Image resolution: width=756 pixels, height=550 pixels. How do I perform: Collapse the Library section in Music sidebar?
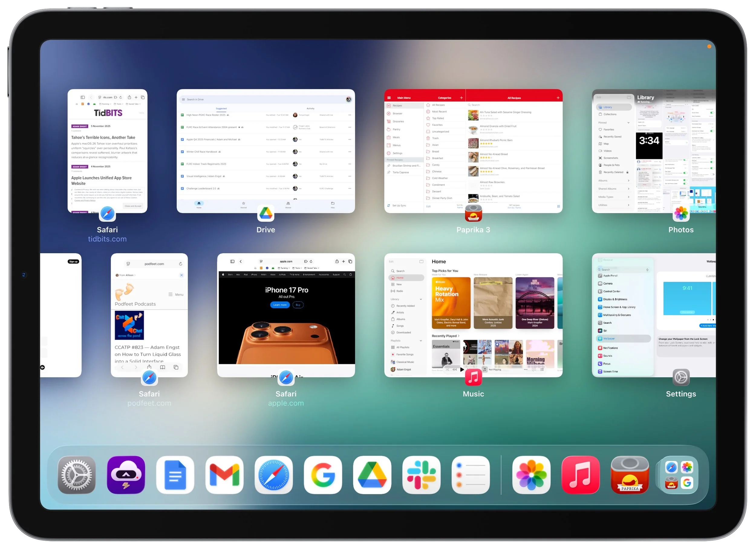[x=421, y=299]
